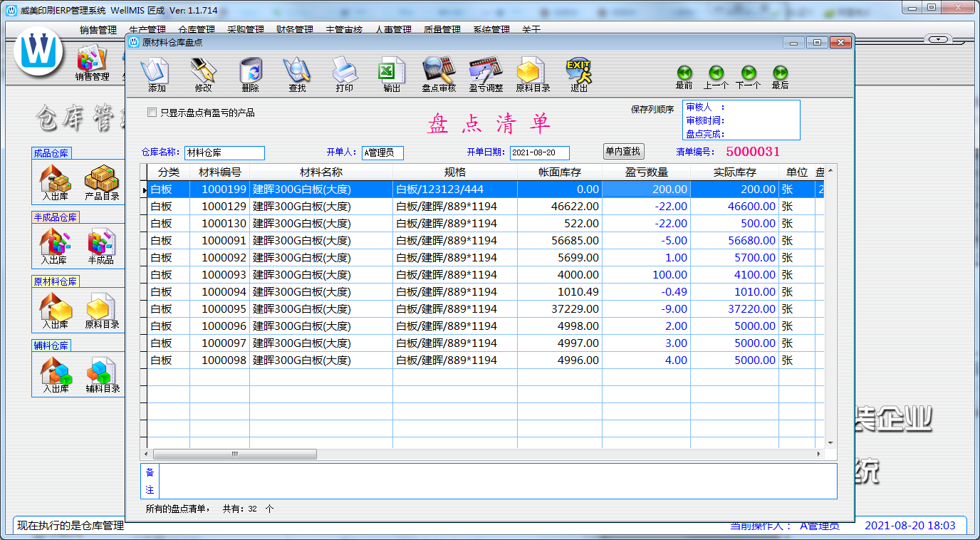
Task: Select row with material code 1000093
Action: pyautogui.click(x=481, y=275)
